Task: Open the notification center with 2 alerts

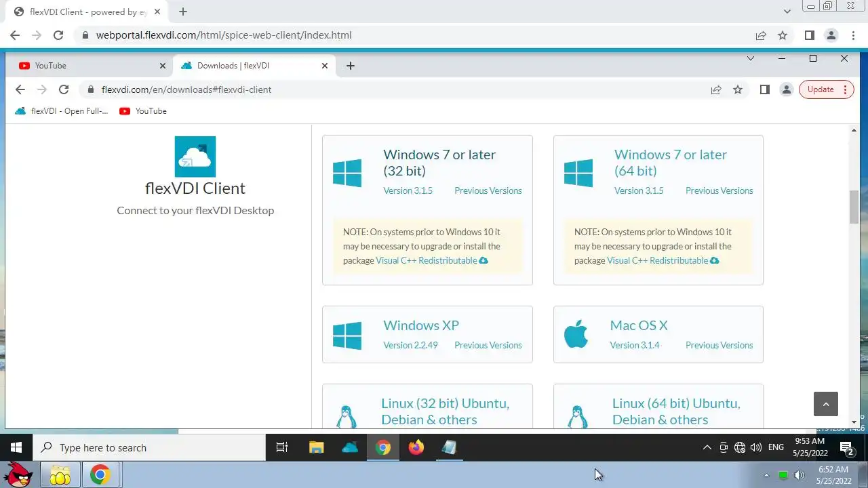Action: (846, 447)
